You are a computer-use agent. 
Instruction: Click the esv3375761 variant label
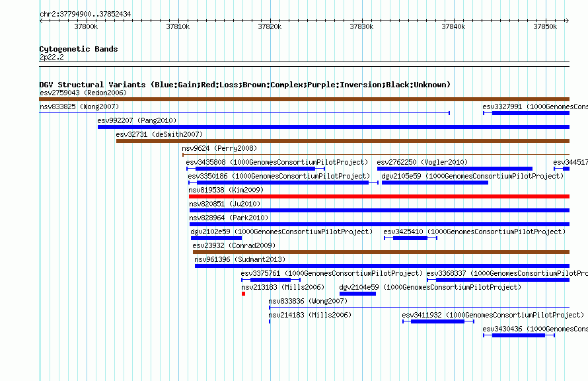(x=332, y=273)
